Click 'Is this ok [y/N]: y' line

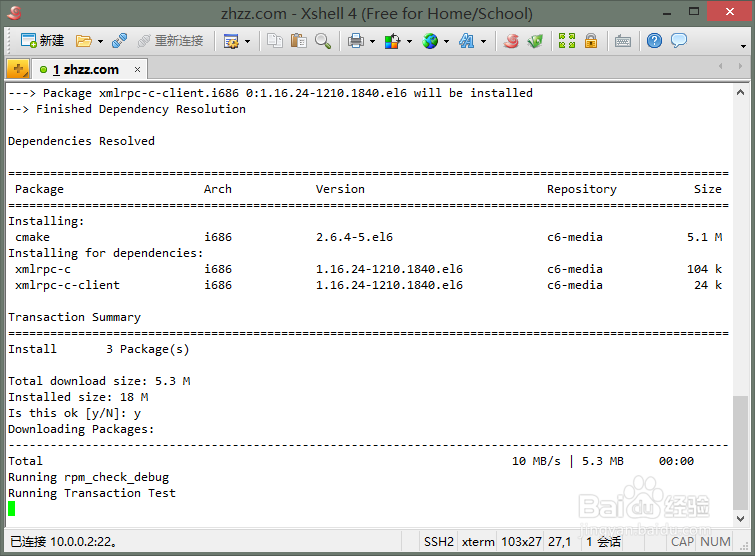coord(75,414)
